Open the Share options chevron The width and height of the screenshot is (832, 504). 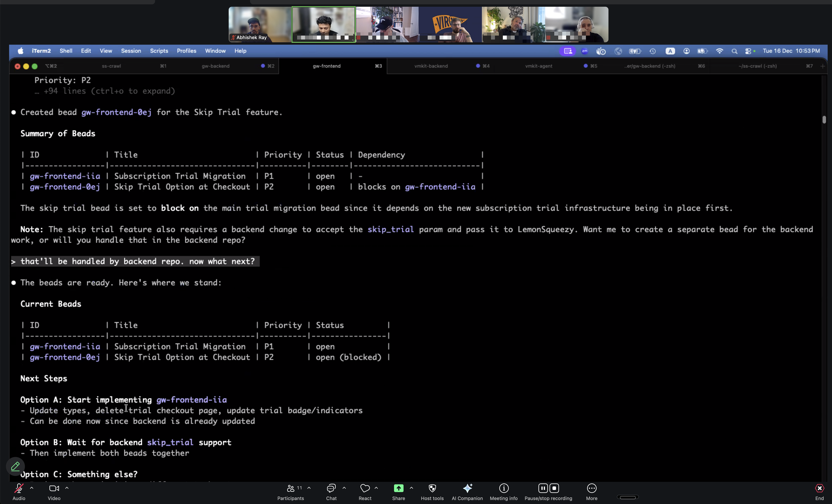point(411,488)
